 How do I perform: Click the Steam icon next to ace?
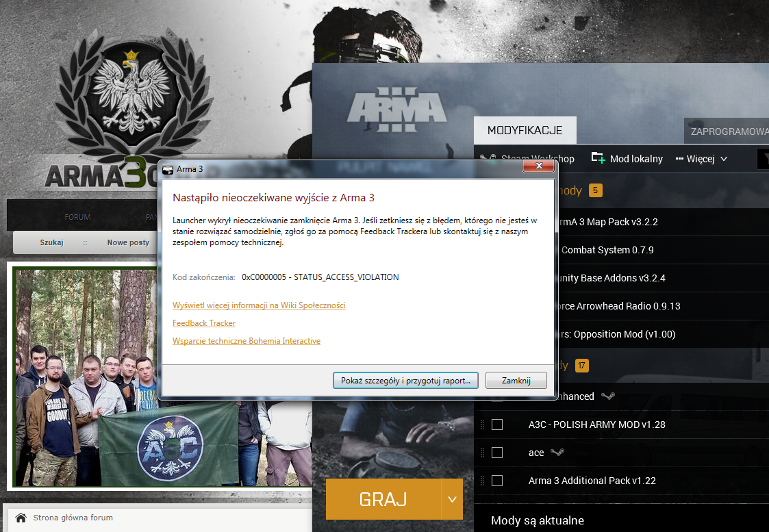click(x=557, y=452)
